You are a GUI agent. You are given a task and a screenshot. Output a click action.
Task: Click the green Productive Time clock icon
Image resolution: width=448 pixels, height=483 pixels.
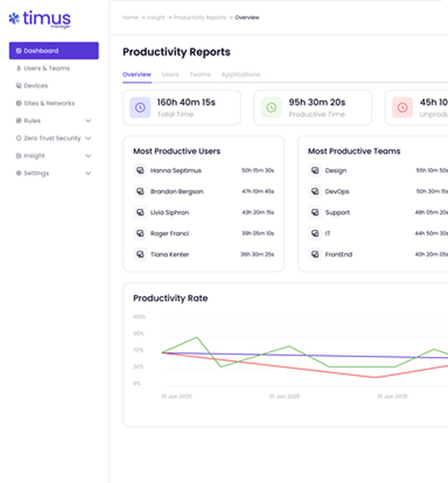tap(272, 107)
